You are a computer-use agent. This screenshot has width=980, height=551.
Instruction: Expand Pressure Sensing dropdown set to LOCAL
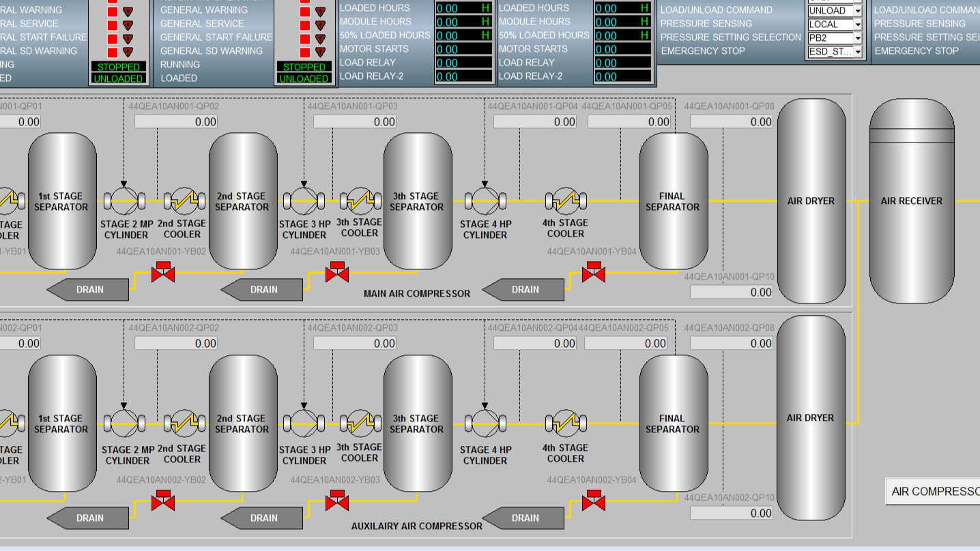(857, 25)
